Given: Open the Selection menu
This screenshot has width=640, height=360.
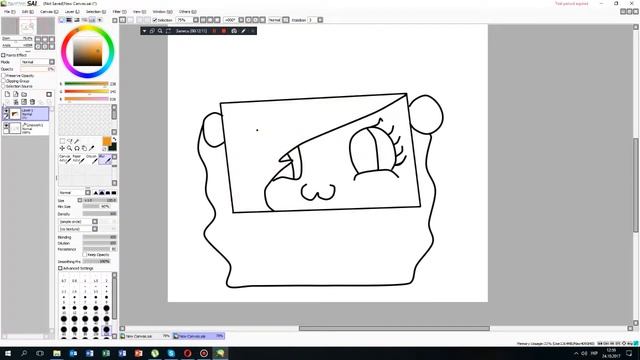Looking at the screenshot, I should pyautogui.click(x=96, y=12).
